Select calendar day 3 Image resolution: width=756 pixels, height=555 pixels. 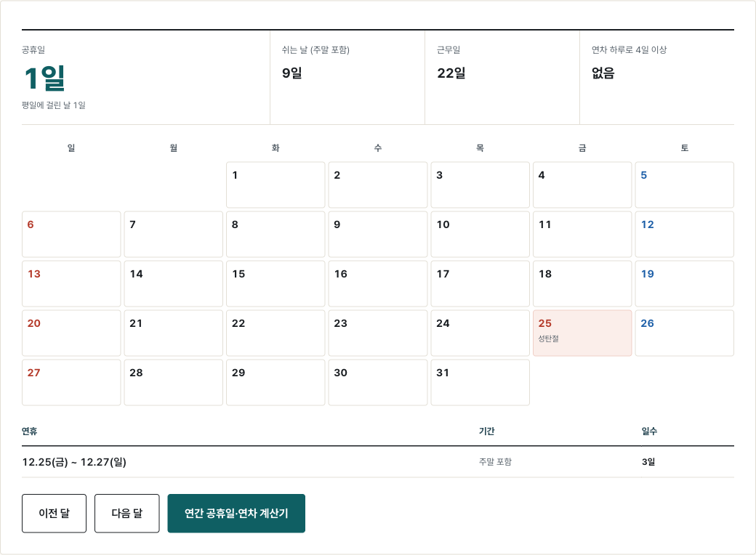coord(480,185)
